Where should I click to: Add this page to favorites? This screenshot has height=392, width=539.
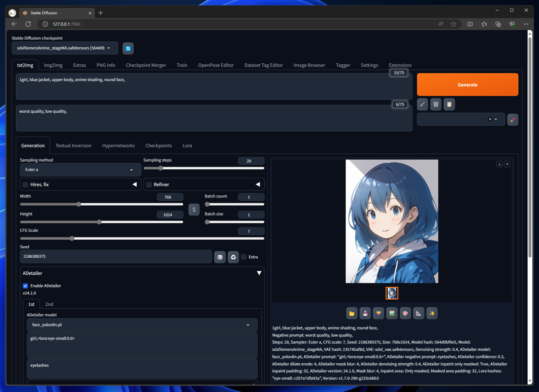(454, 24)
